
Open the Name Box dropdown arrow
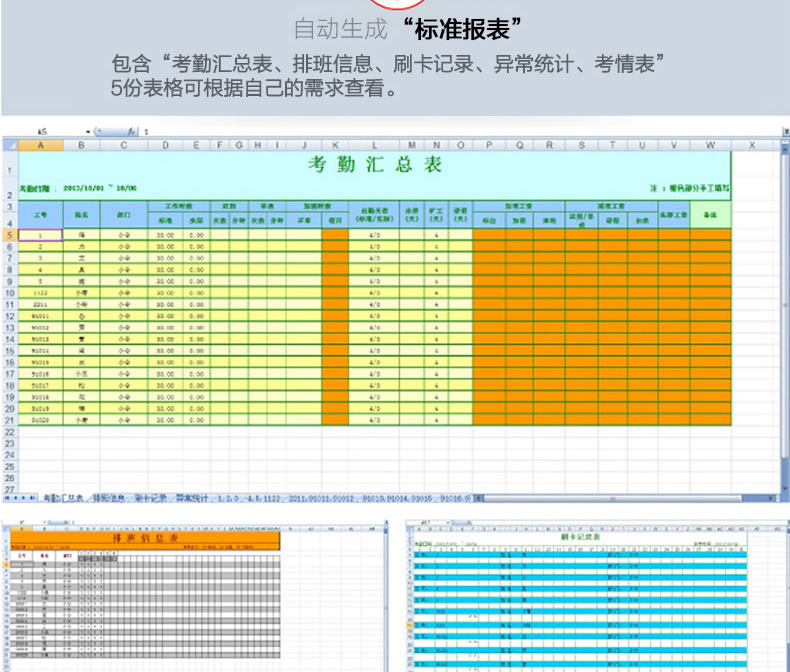point(88,132)
